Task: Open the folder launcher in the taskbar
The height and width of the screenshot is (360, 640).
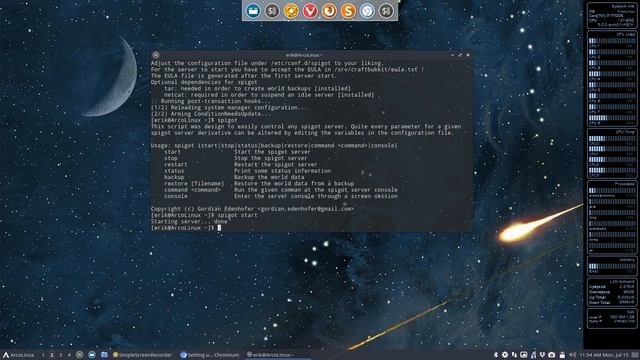Action: coord(104,355)
